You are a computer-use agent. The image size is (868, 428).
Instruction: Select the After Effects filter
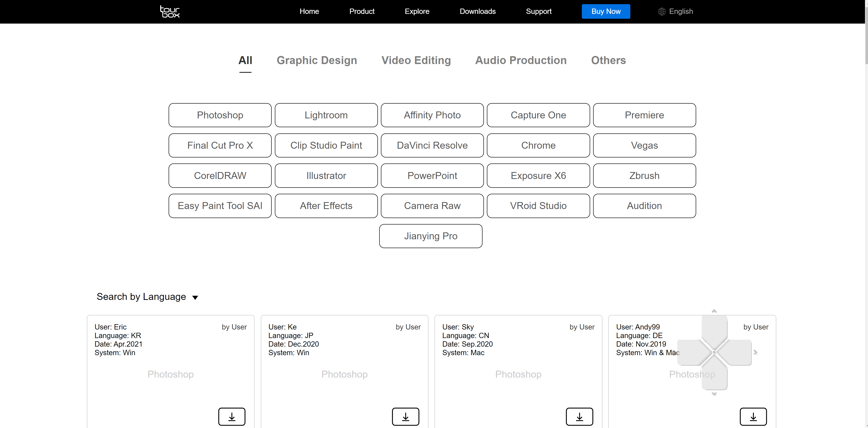[326, 206]
